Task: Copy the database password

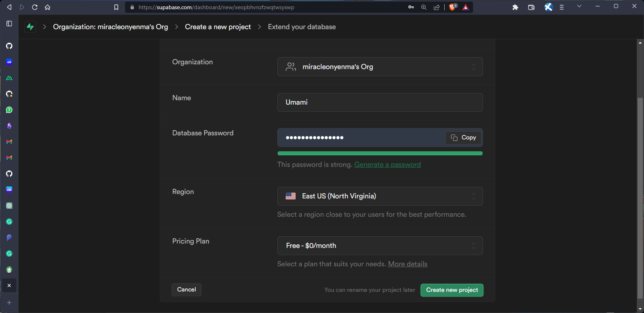Action: point(463,138)
